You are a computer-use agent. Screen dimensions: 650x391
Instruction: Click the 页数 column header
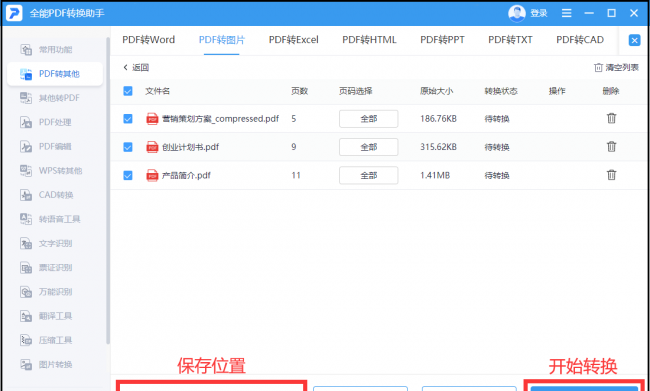tap(300, 91)
